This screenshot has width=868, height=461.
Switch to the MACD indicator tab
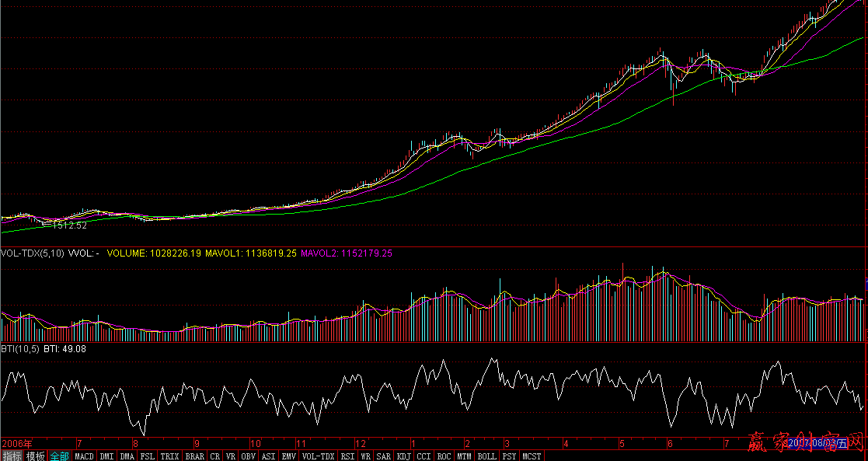coord(84,456)
